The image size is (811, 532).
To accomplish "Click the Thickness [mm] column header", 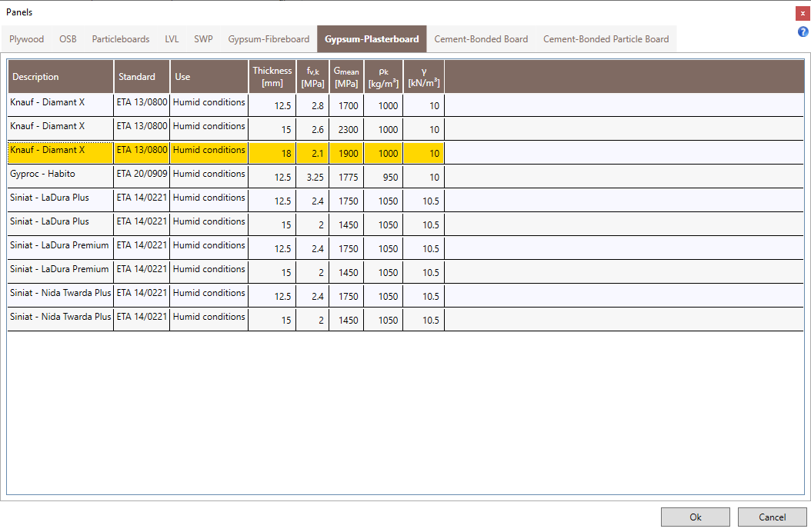I will [x=272, y=77].
